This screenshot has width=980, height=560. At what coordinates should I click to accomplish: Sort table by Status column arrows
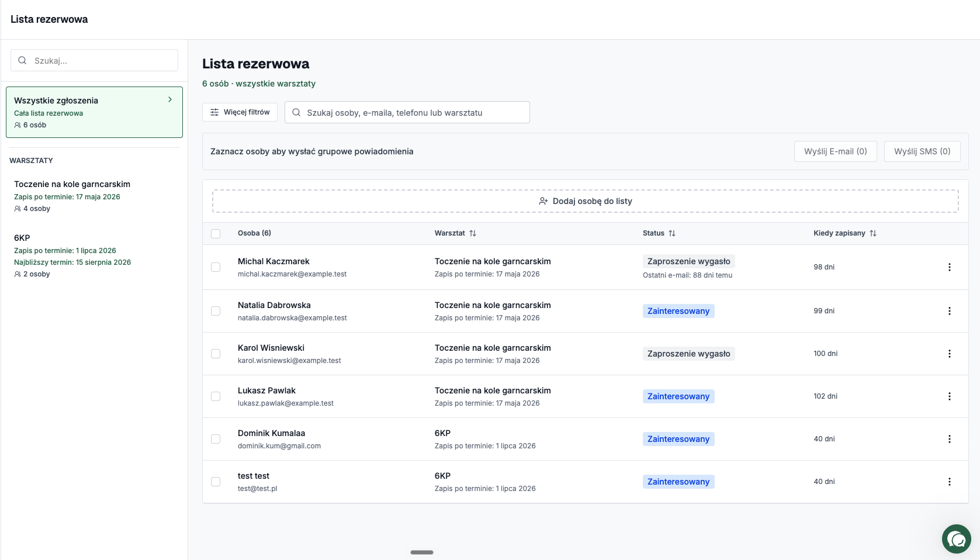672,233
